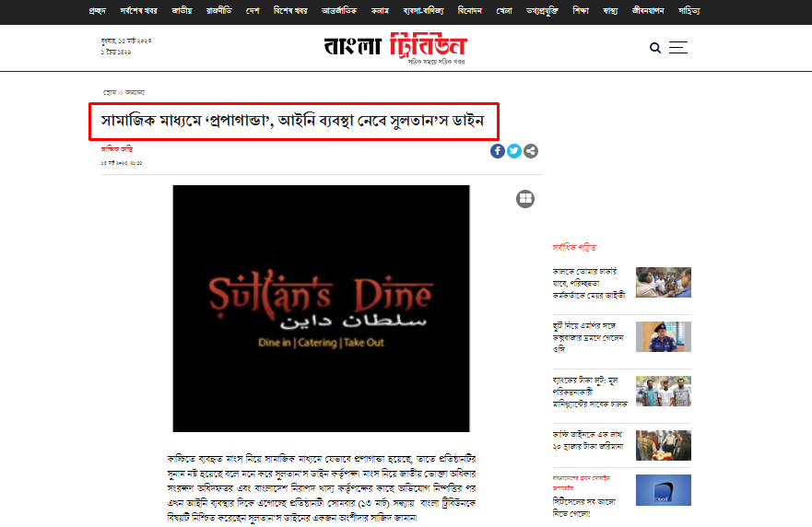The height and width of the screenshot is (527, 812).
Task: Open story 'ব্যাংকের টাকা লুট' title
Action: 590,392
